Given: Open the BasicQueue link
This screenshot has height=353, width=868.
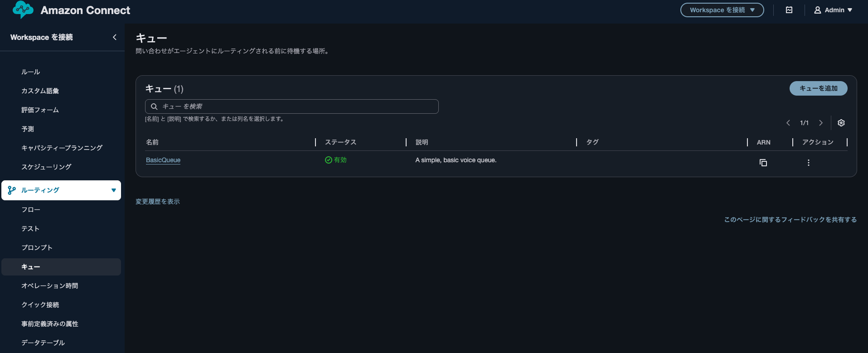Looking at the screenshot, I should (x=163, y=160).
